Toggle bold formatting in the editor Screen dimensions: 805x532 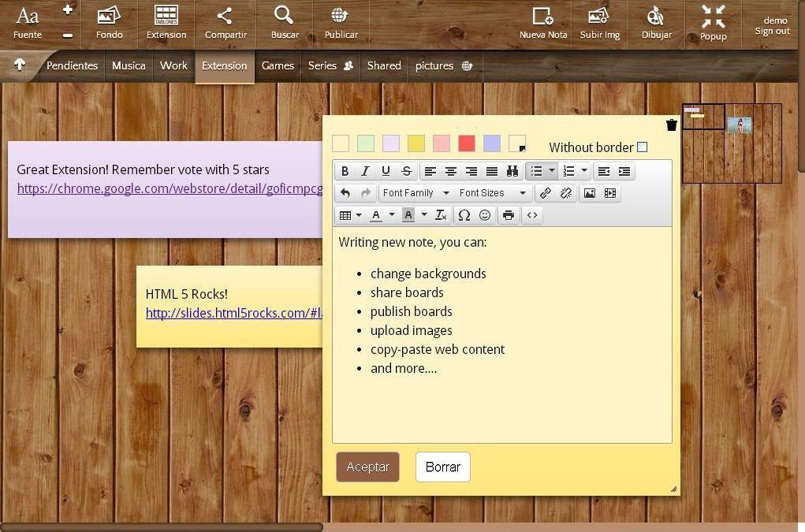(345, 171)
